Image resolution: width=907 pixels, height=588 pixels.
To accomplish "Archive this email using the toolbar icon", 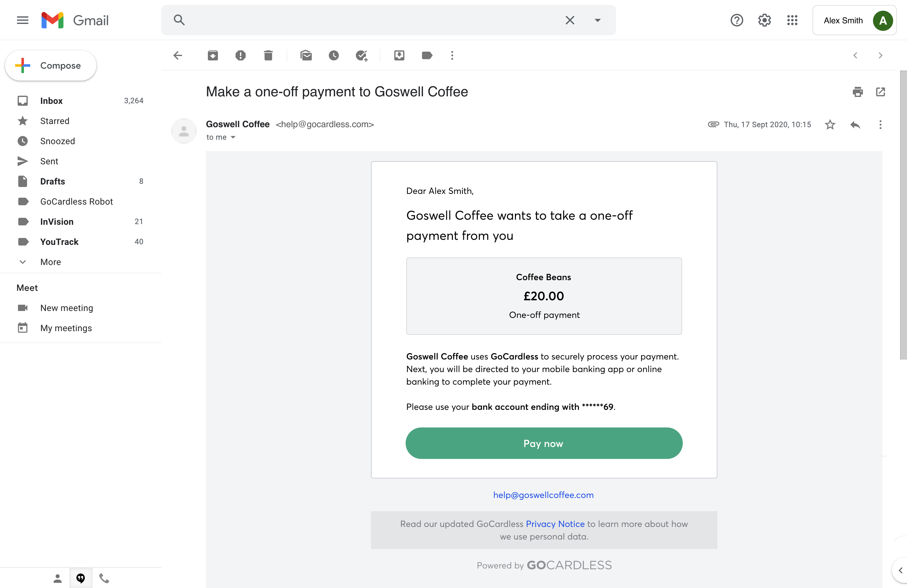I will 213,56.
